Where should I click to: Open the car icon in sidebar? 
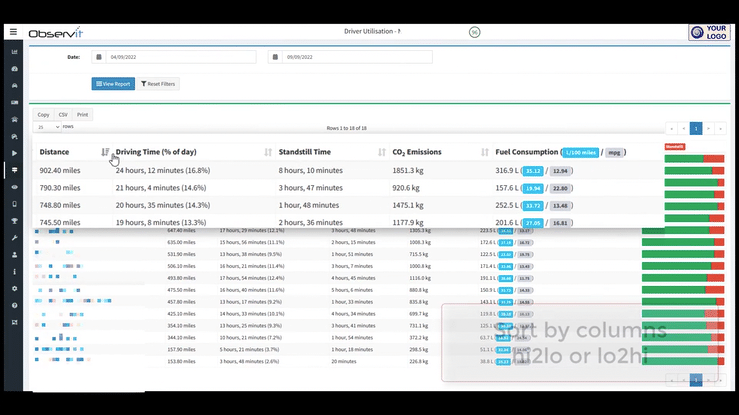14,86
